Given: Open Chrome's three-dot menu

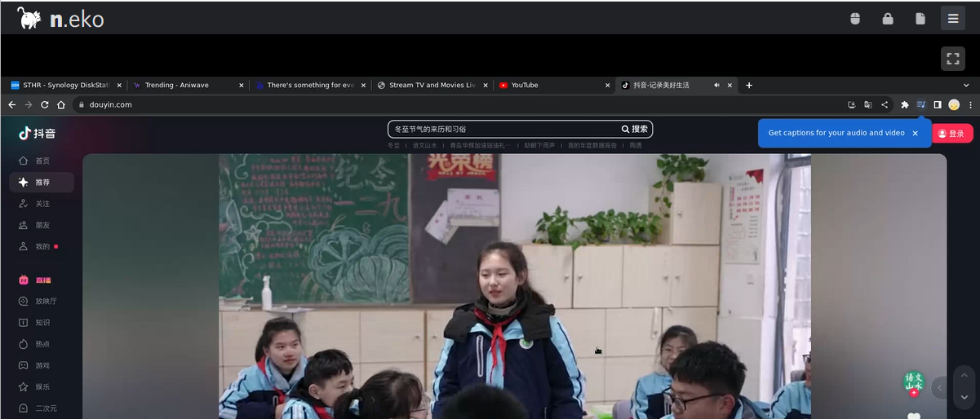Looking at the screenshot, I should tap(970, 104).
